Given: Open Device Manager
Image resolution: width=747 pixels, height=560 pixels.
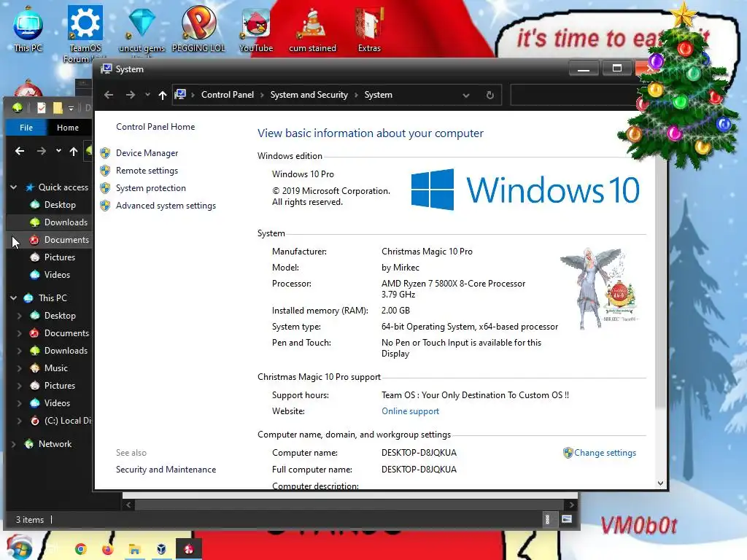Looking at the screenshot, I should (x=147, y=153).
